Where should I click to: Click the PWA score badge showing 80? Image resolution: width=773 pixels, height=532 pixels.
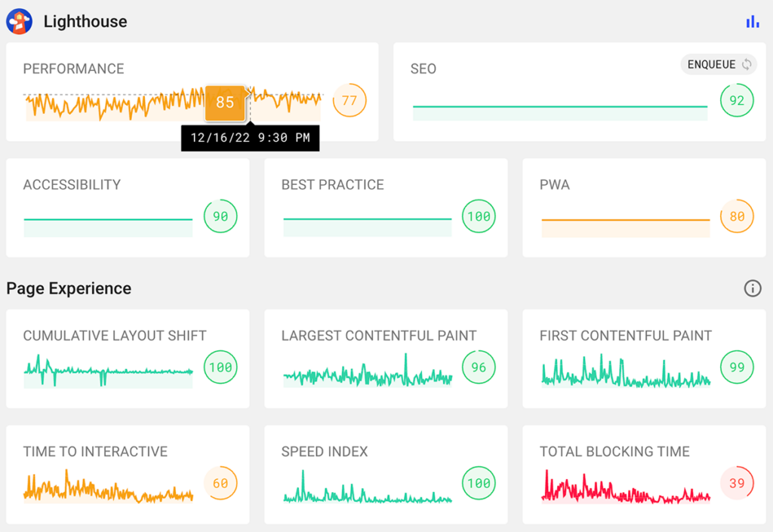[x=736, y=217]
